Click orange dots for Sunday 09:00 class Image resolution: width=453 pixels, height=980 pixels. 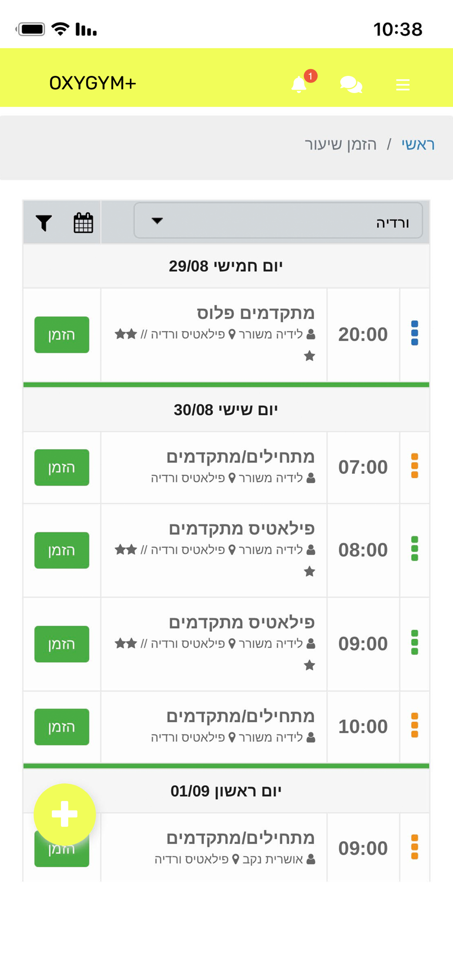pyautogui.click(x=415, y=847)
